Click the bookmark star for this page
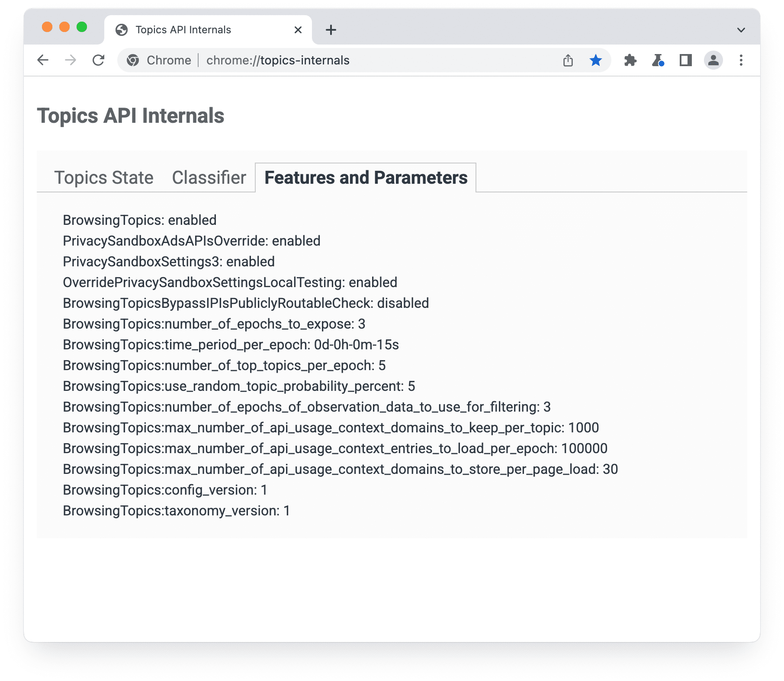Viewport: 784px width, 681px height. coord(596,60)
